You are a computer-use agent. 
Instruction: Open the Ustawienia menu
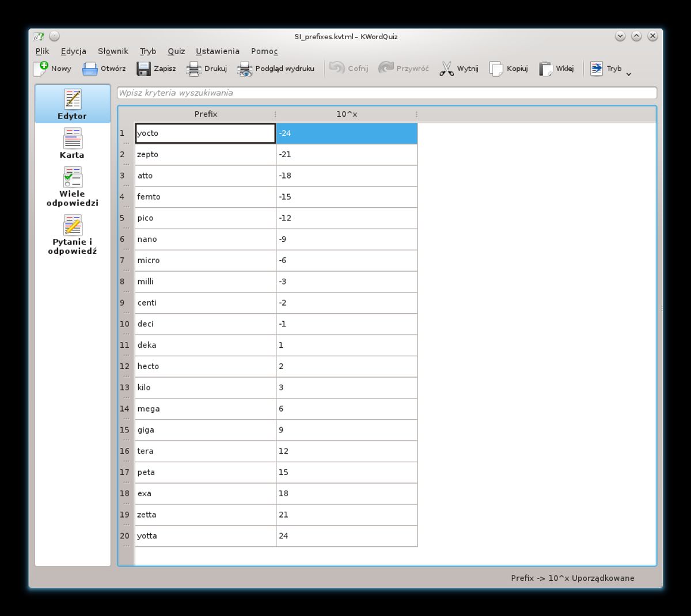pyautogui.click(x=218, y=51)
